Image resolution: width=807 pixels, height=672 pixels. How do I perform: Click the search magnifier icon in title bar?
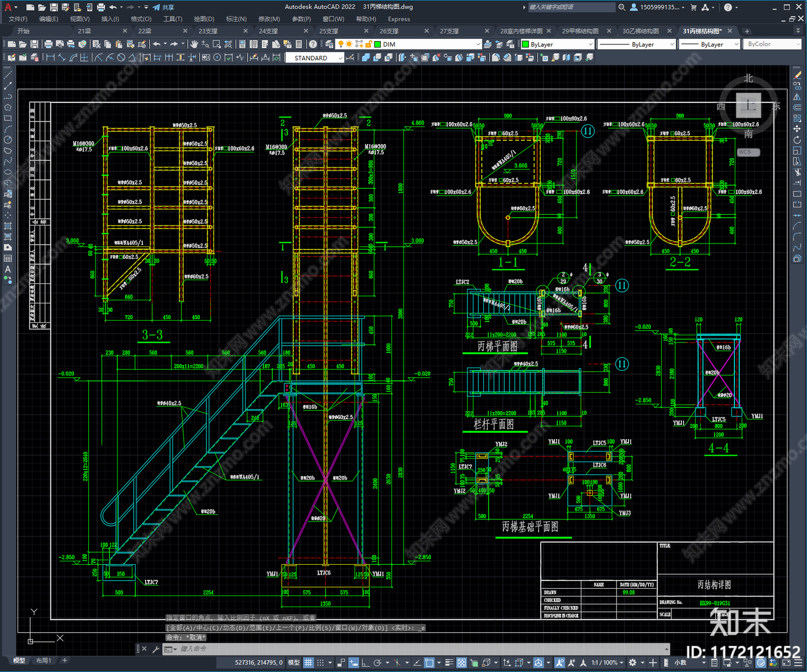coord(622,7)
